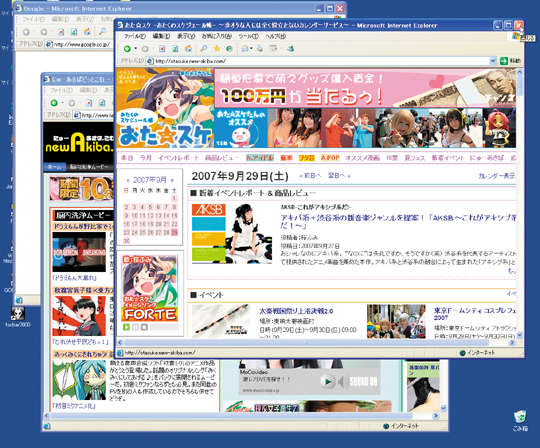The width and height of the screenshot is (540, 448).
Task: Click Mail envelope icon in the front IE toolbar
Action: 245,49
